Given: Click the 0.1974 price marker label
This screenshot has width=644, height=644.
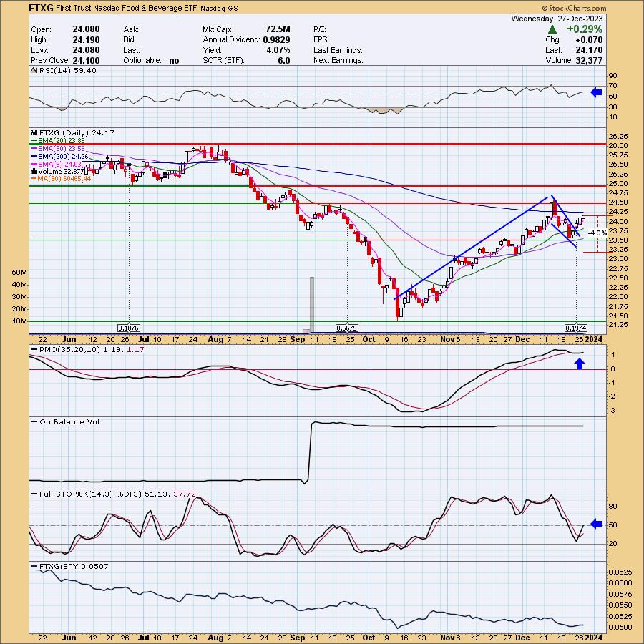Looking at the screenshot, I should [576, 328].
